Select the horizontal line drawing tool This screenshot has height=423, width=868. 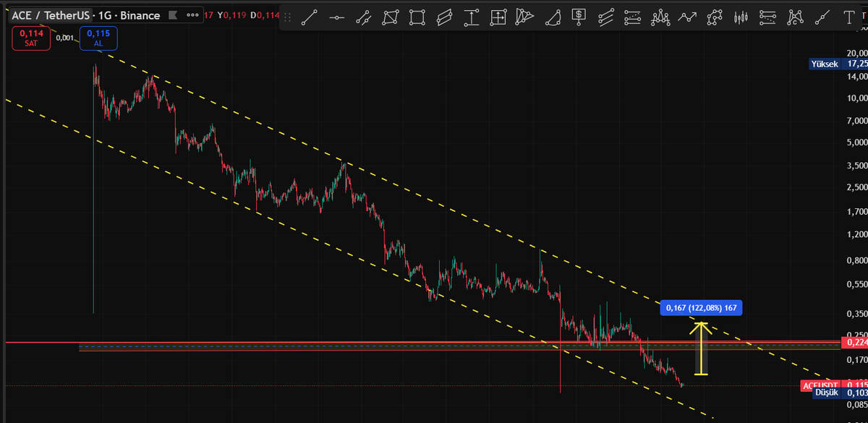tap(336, 16)
